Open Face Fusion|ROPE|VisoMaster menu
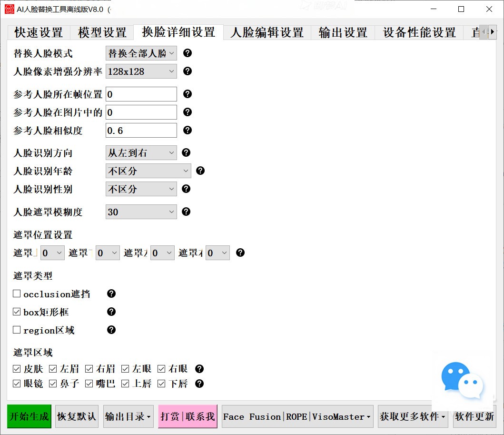 (x=297, y=416)
